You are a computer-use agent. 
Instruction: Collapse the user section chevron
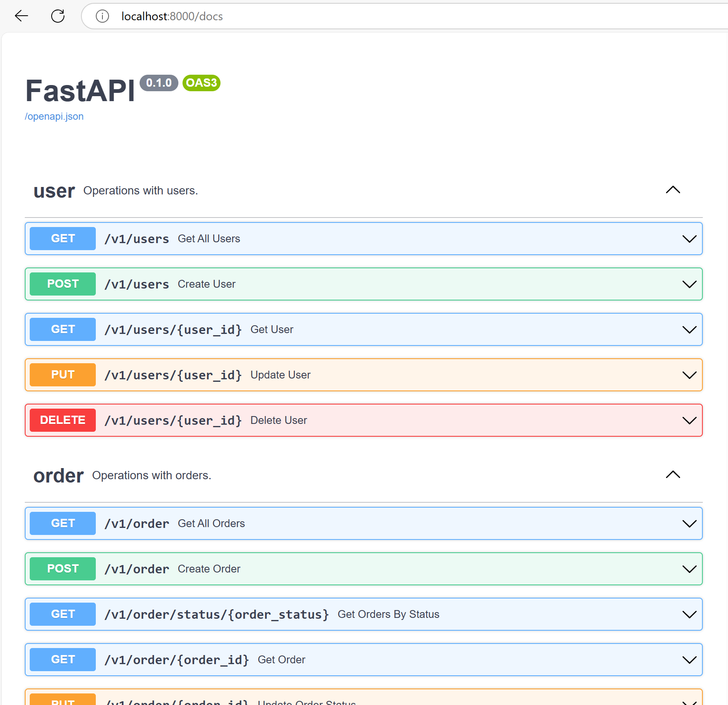(x=673, y=190)
